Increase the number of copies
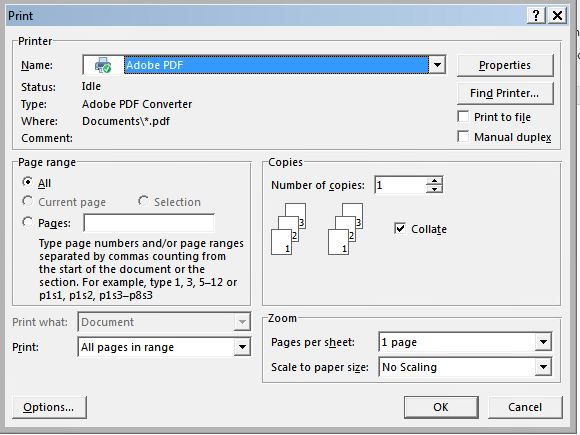 tap(434, 181)
